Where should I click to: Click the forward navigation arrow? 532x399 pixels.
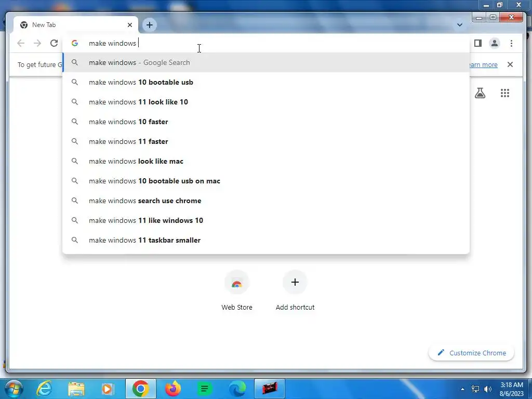(37, 43)
